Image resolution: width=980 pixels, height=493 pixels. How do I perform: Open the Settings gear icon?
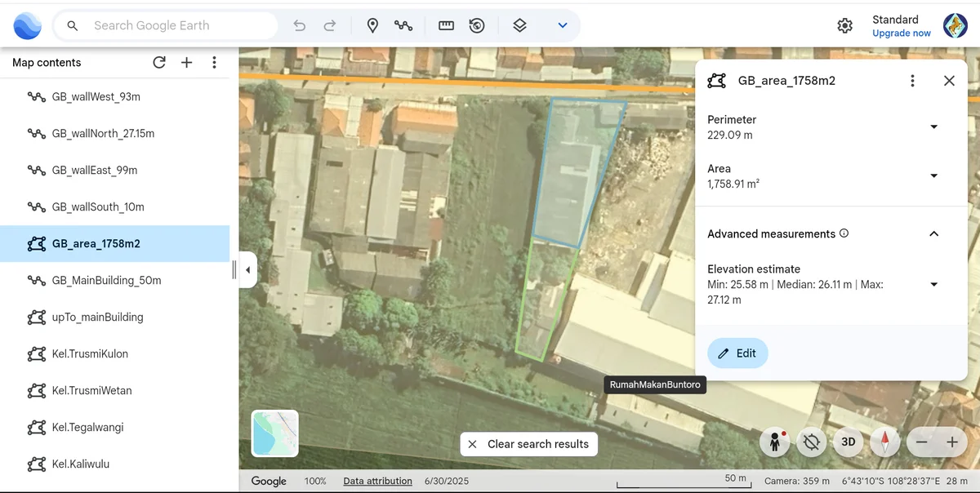click(845, 25)
